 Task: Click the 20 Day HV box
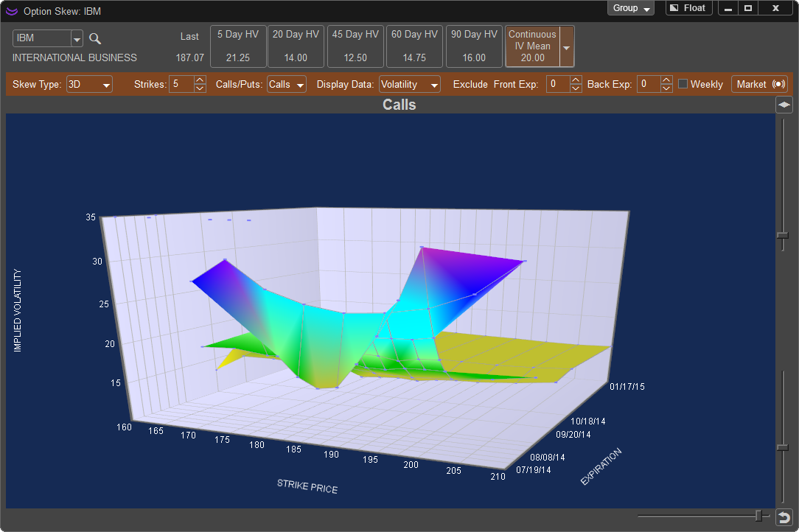pos(296,46)
